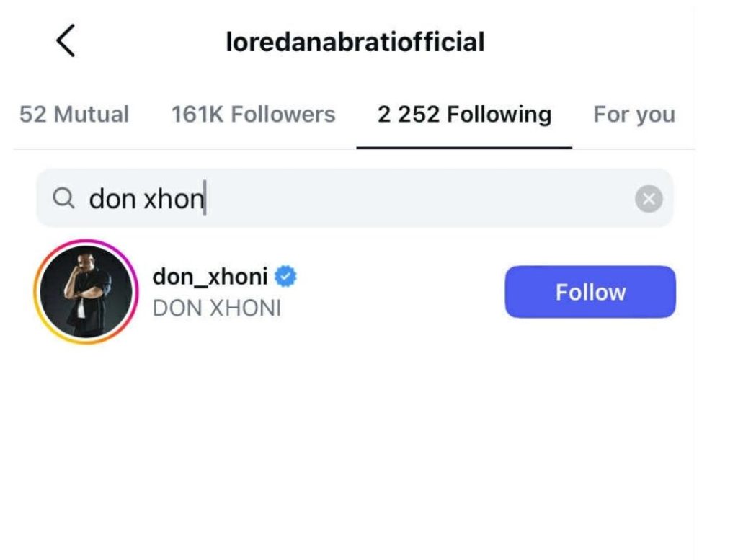Click the blue verified badge
This screenshot has height=560, width=738.
click(287, 276)
